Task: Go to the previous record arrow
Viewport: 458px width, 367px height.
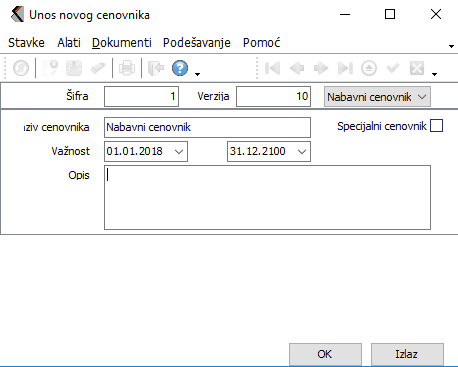Action: click(297, 68)
